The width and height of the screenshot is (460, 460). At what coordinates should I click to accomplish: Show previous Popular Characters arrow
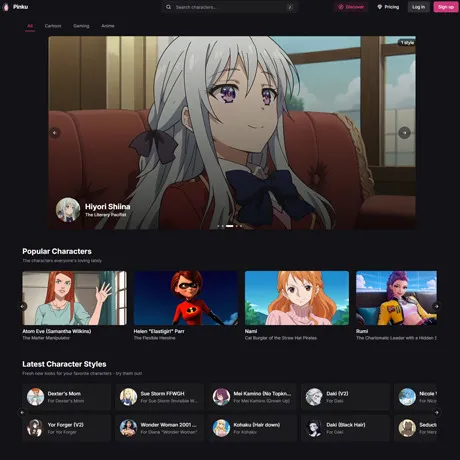(22, 306)
